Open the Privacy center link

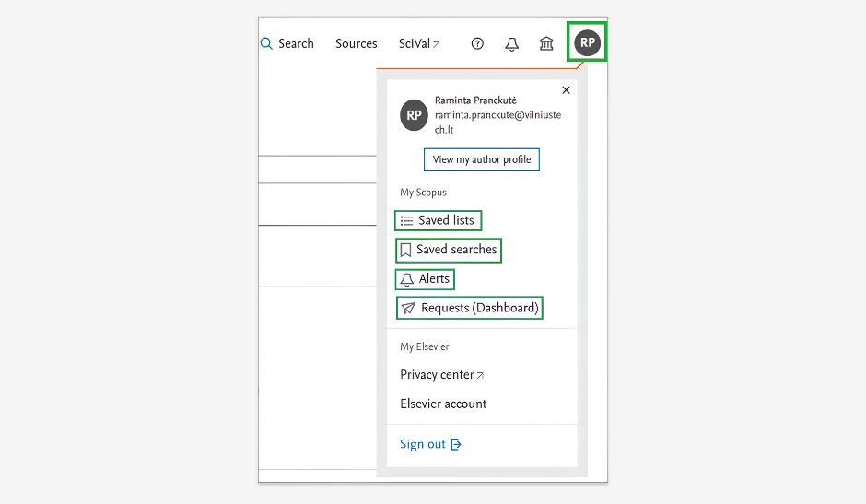click(x=442, y=375)
